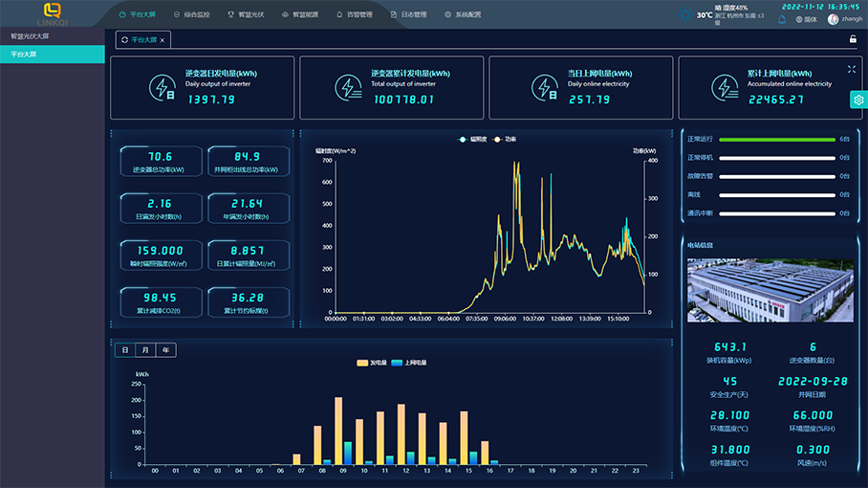Open the 简体 language dropdown
This screenshot has width=868, height=488.
click(806, 19)
